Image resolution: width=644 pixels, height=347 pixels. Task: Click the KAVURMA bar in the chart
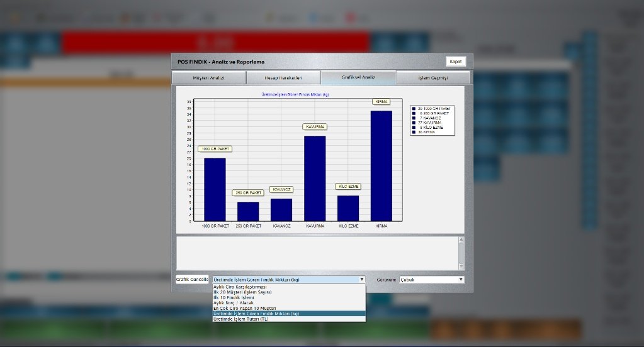click(315, 179)
